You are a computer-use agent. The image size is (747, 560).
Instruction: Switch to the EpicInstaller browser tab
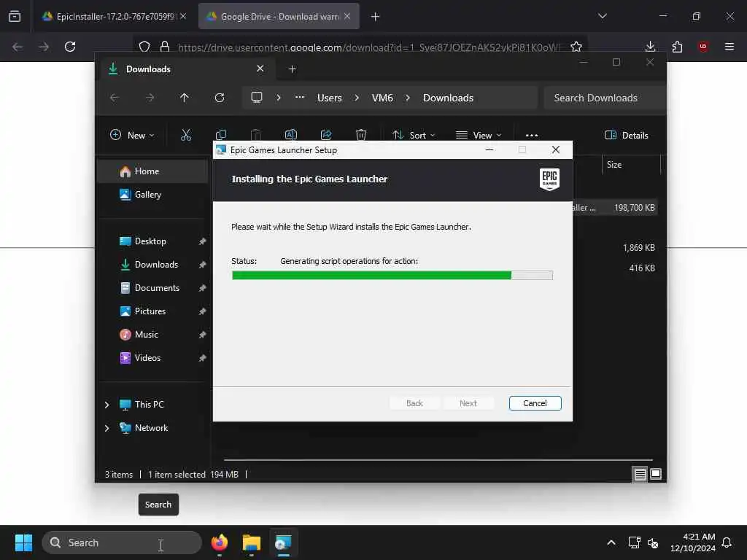click(x=115, y=16)
